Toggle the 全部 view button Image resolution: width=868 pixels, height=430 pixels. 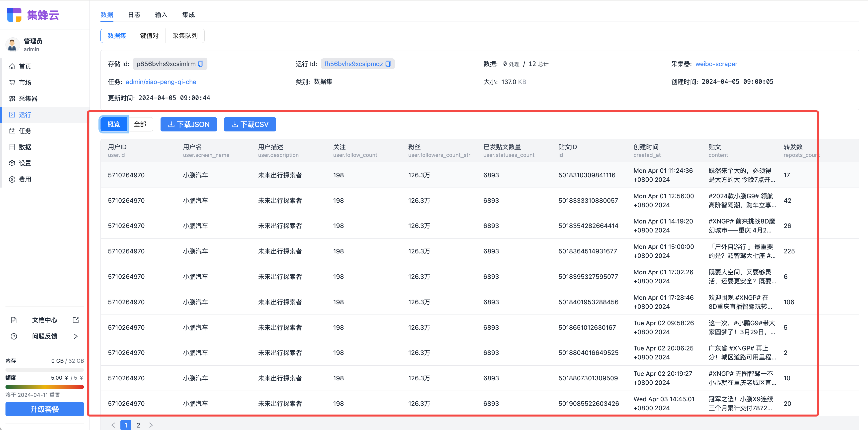(x=140, y=124)
